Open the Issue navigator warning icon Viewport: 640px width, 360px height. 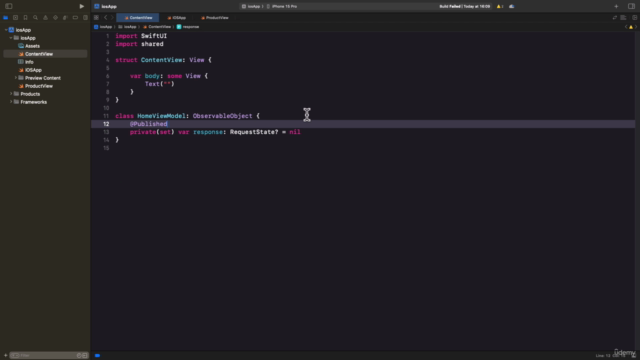click(x=45, y=18)
